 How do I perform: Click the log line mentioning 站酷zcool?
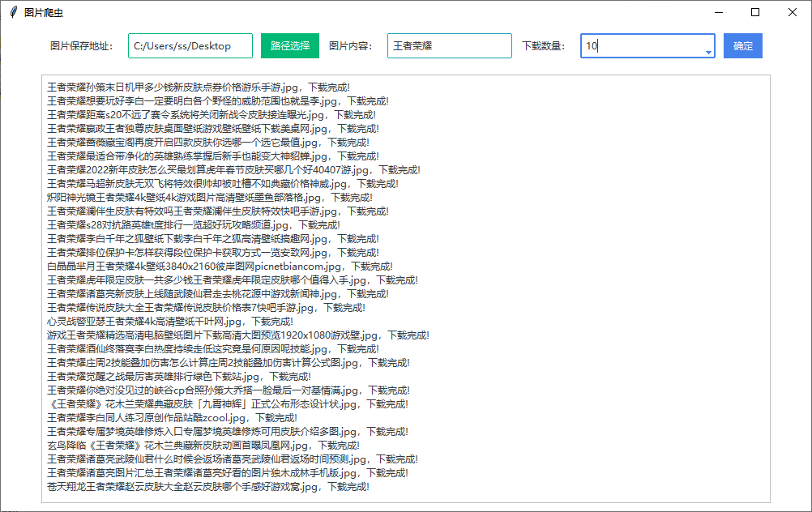[172, 418]
